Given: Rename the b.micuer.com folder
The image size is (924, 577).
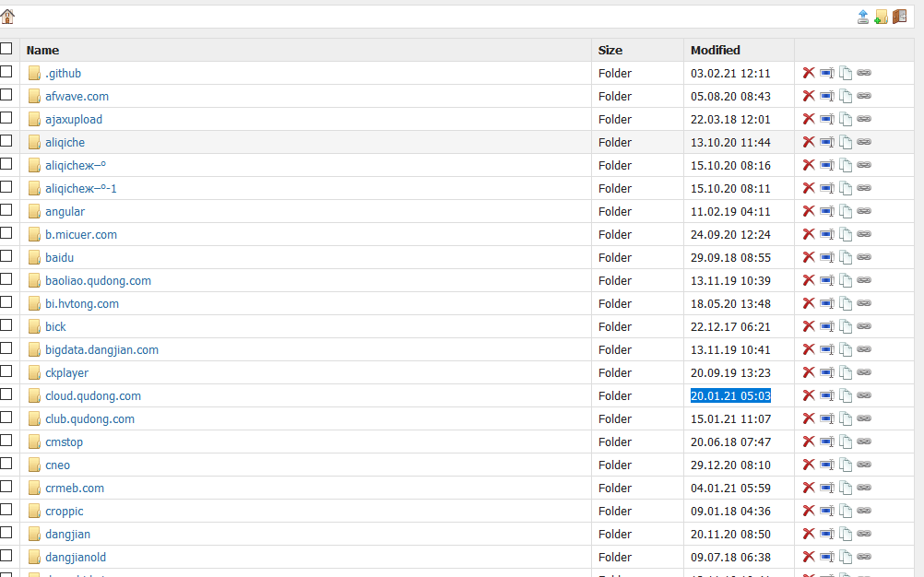Looking at the screenshot, I should coord(827,234).
